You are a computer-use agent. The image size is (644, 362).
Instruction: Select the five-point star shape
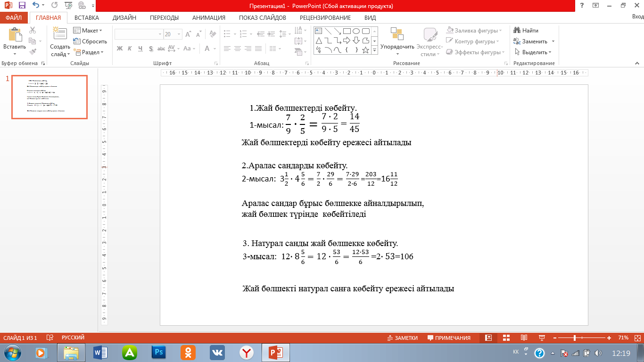pyautogui.click(x=365, y=49)
